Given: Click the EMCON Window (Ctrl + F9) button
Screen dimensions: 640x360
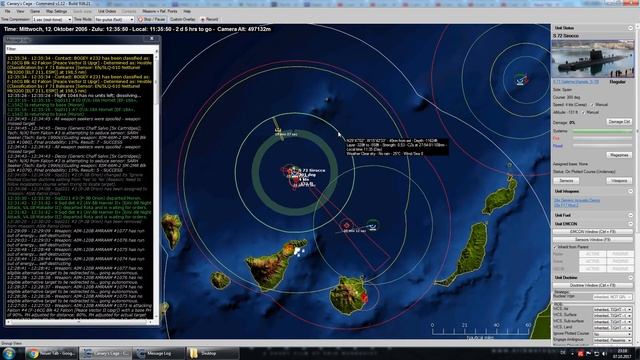Looking at the screenshot, I should 593,232.
